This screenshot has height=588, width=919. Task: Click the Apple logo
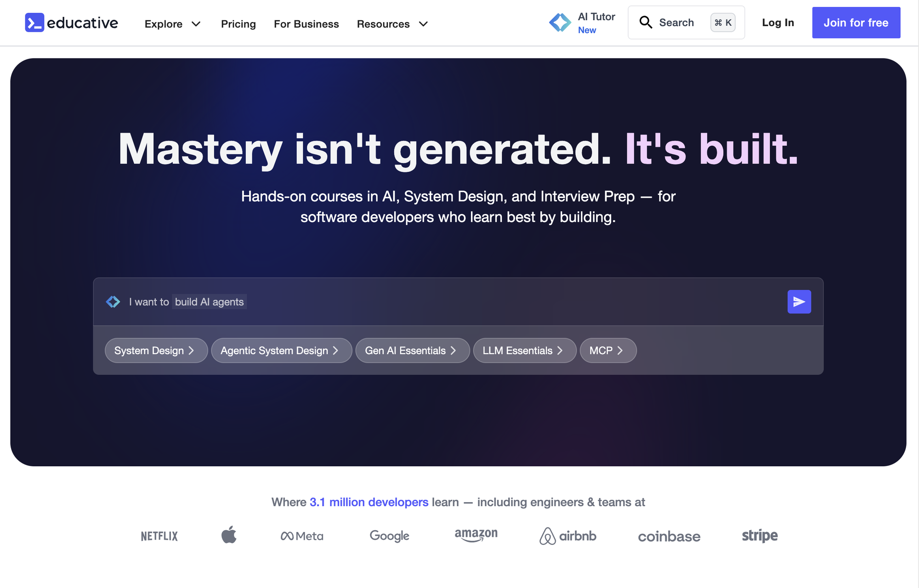point(229,535)
